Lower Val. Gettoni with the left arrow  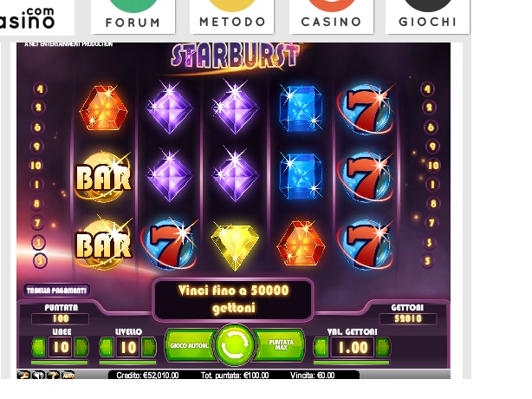[x=321, y=347]
